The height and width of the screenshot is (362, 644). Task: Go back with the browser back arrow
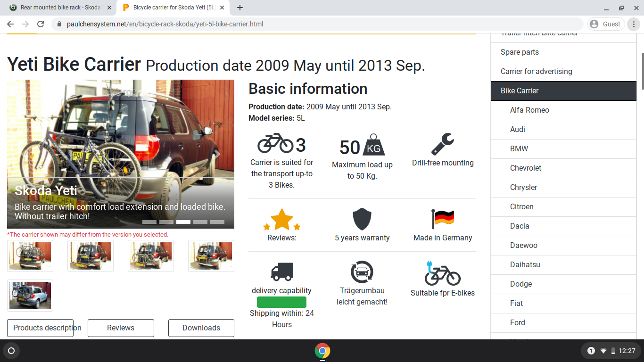click(x=10, y=24)
